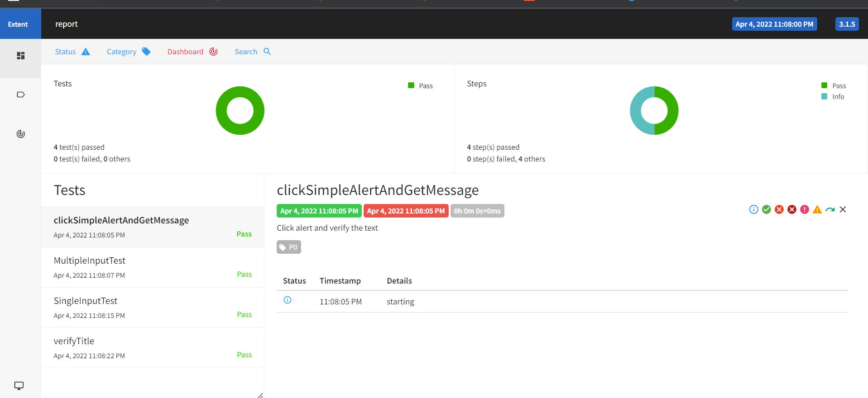Click the info icon in starting row

(287, 300)
